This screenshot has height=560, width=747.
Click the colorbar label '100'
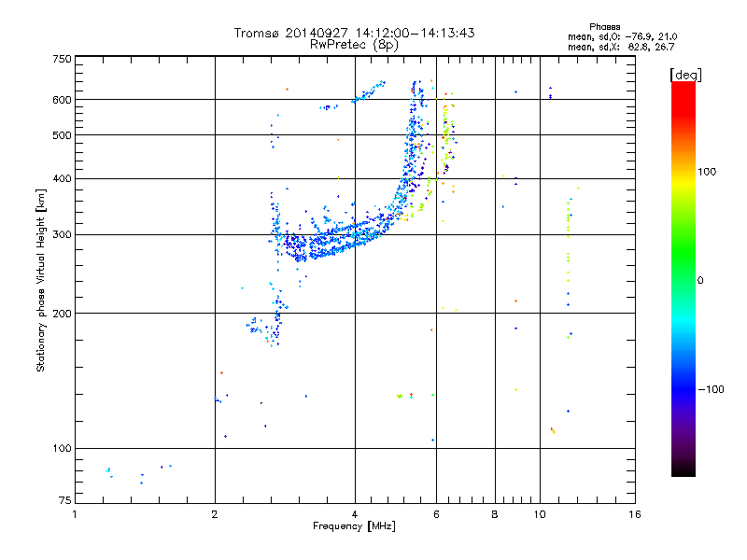click(x=707, y=172)
